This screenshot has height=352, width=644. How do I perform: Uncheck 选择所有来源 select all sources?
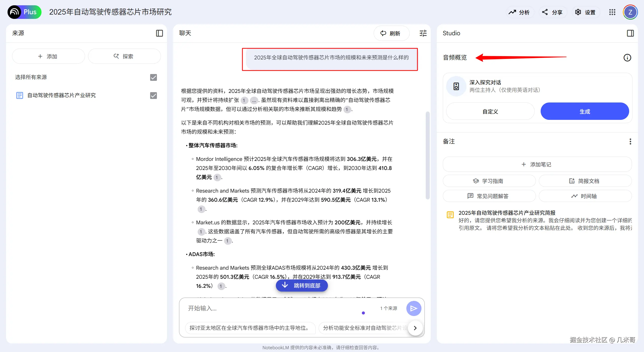tap(153, 77)
